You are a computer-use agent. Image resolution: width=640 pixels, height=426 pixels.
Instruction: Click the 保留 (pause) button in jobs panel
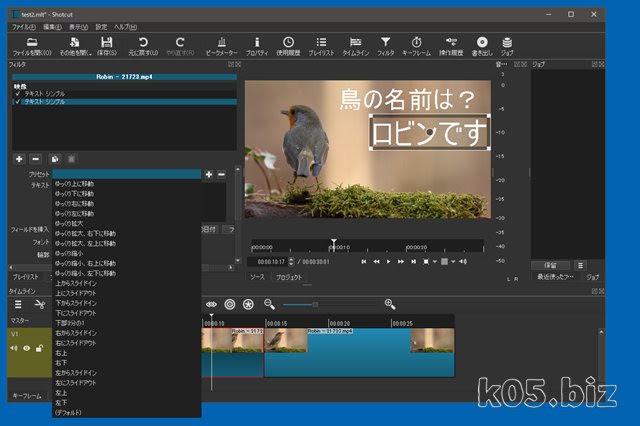coord(550,266)
